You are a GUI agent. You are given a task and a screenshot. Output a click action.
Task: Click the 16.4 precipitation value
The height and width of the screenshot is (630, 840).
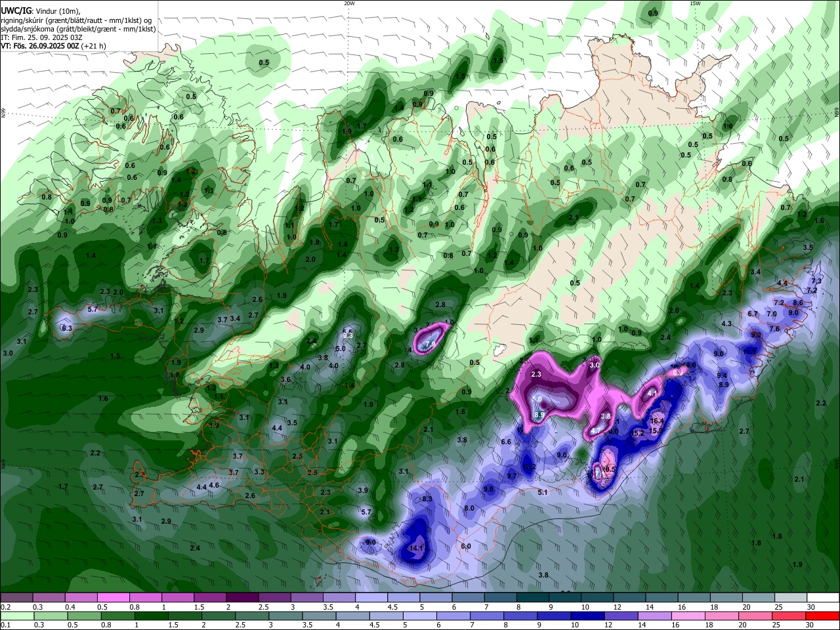tap(658, 421)
